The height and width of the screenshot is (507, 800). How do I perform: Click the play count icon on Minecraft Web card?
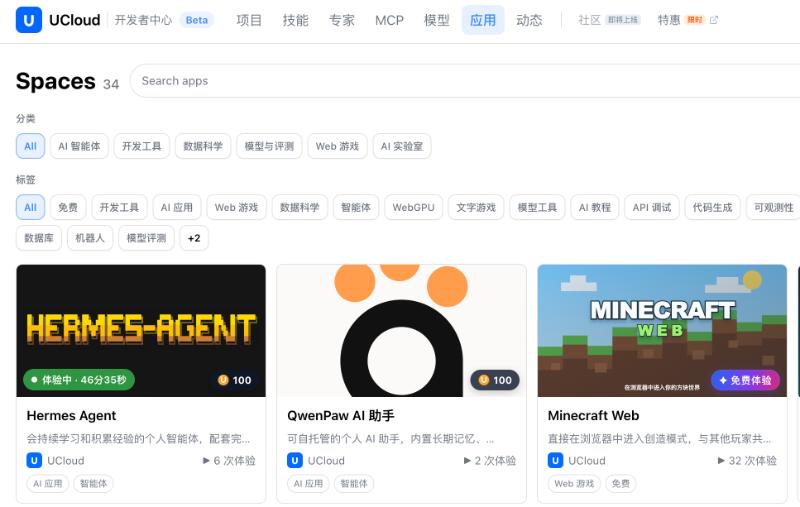pyautogui.click(x=721, y=461)
